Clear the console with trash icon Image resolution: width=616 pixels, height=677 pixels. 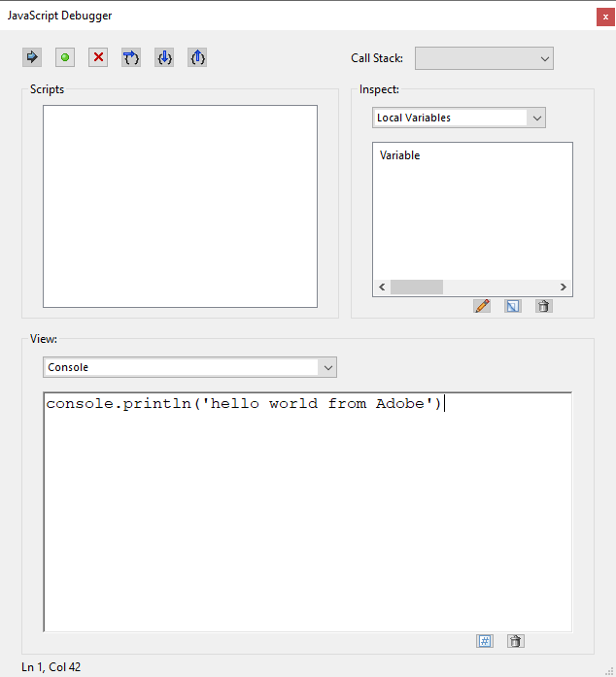[x=516, y=641]
